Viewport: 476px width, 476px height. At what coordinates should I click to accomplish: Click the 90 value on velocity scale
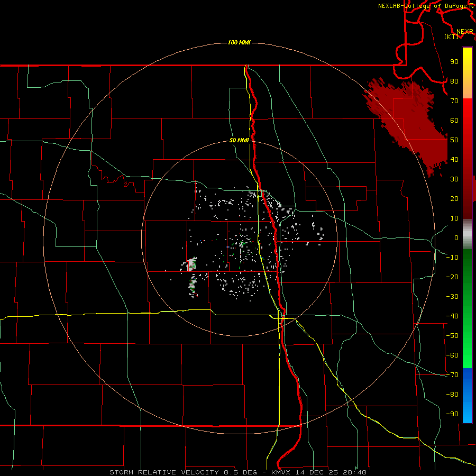click(x=454, y=62)
